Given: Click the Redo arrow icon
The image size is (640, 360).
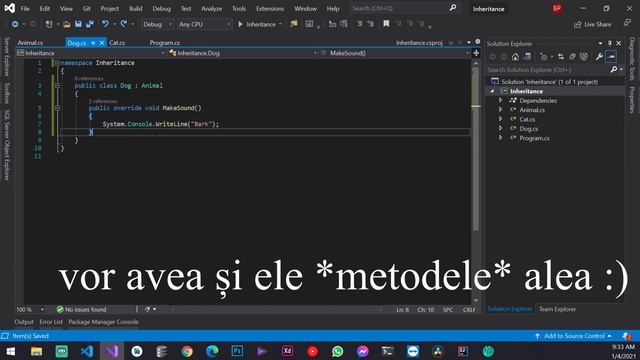Looking at the screenshot, I should click(x=124, y=24).
